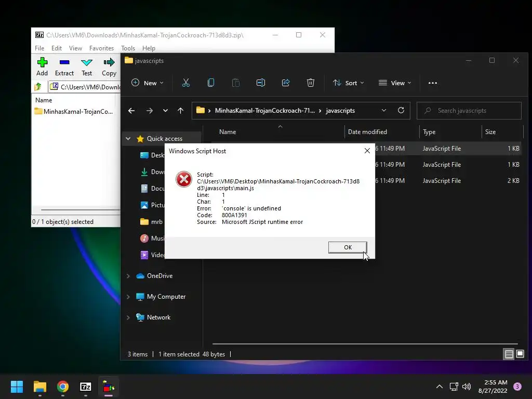This screenshot has height=399, width=532.
Task: Open the View menu in 7-Zip
Action: (x=75, y=48)
